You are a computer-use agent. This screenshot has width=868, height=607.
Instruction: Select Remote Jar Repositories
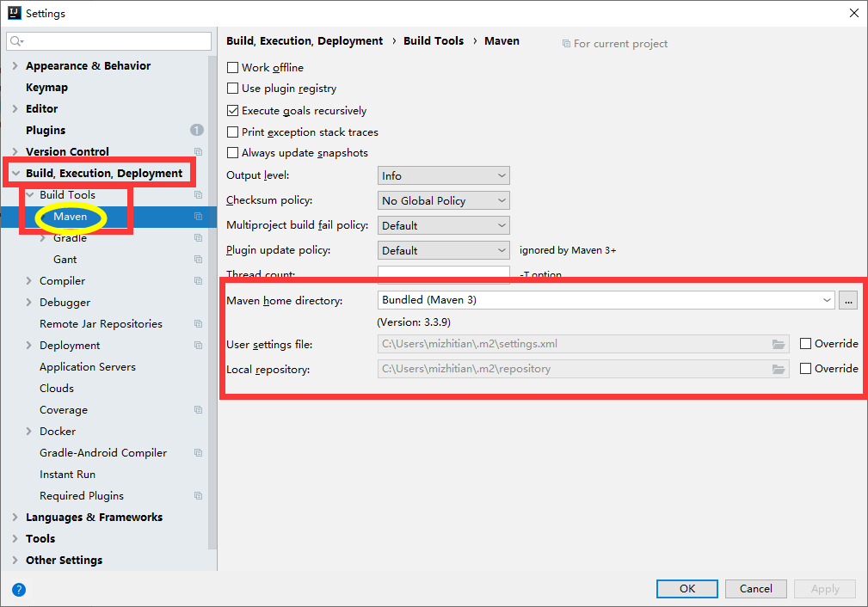(101, 323)
